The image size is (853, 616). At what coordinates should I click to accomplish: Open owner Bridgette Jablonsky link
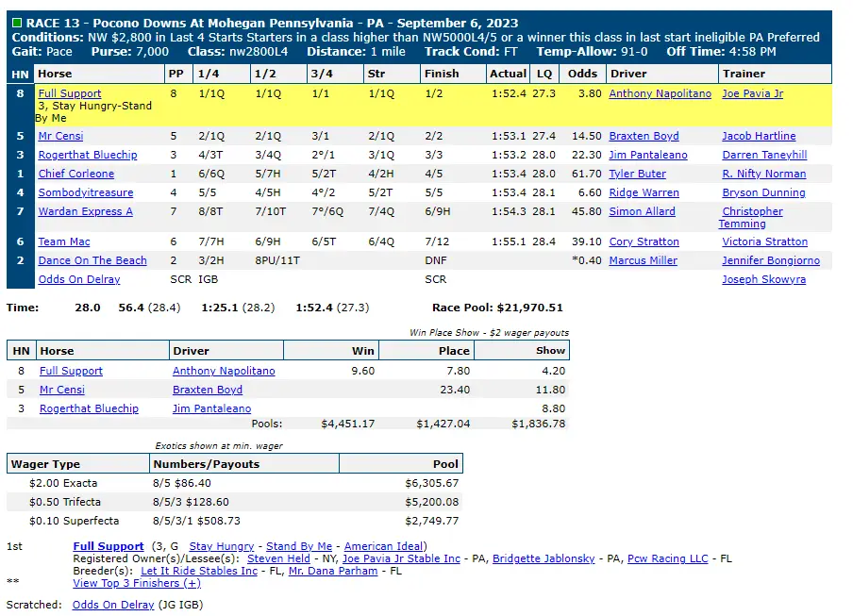click(x=544, y=558)
